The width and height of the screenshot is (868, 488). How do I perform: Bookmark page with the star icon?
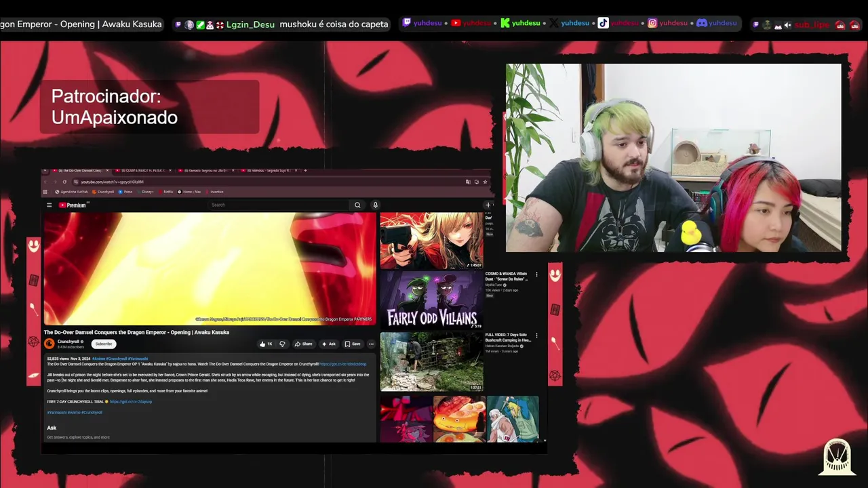click(485, 182)
